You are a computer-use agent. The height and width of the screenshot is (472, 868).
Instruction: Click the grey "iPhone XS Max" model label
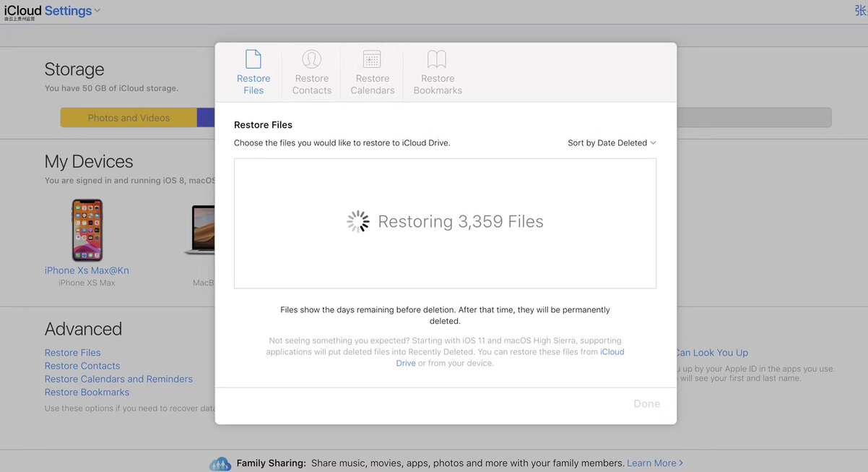pos(87,283)
